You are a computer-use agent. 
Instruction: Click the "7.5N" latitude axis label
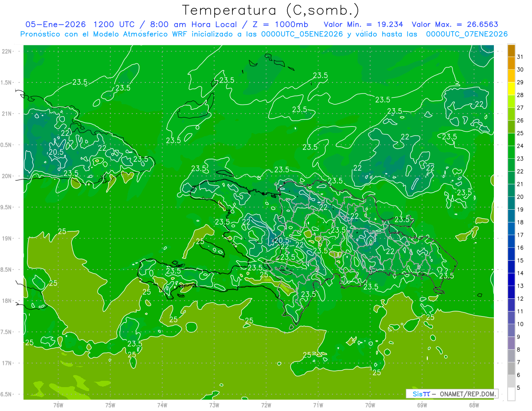[x=7, y=332]
